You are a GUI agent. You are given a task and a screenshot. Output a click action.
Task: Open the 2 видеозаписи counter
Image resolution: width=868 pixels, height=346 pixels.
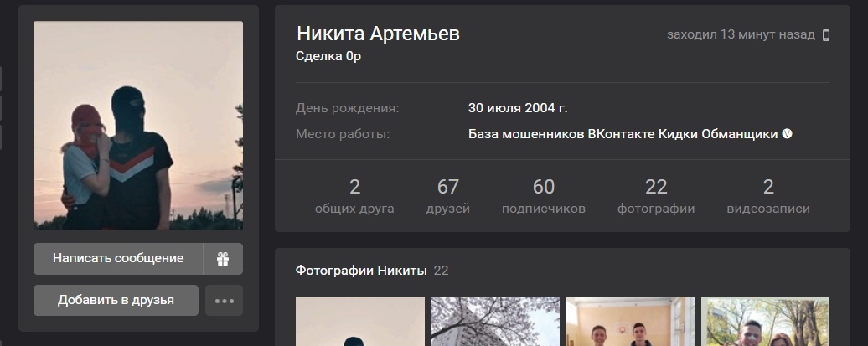(x=768, y=197)
